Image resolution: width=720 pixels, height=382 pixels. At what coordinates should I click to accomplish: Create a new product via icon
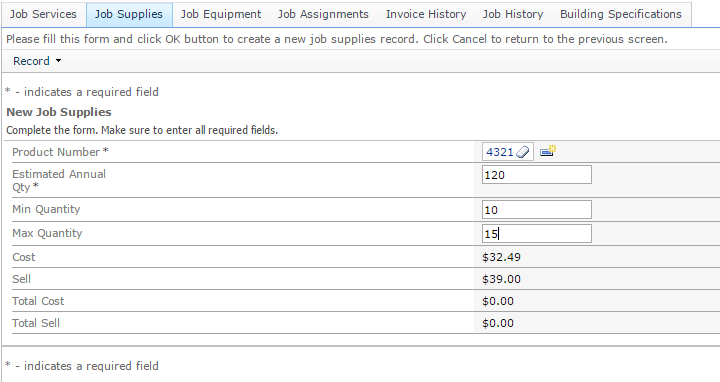point(548,151)
